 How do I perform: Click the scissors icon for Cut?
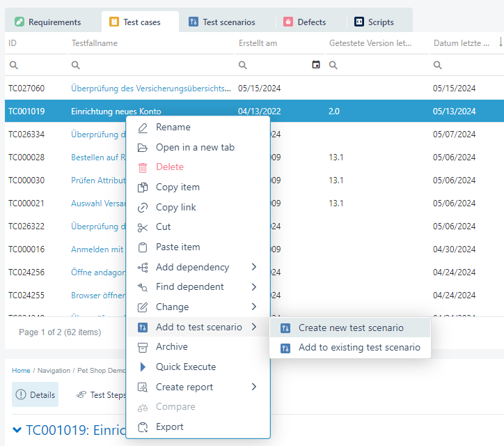tap(143, 227)
